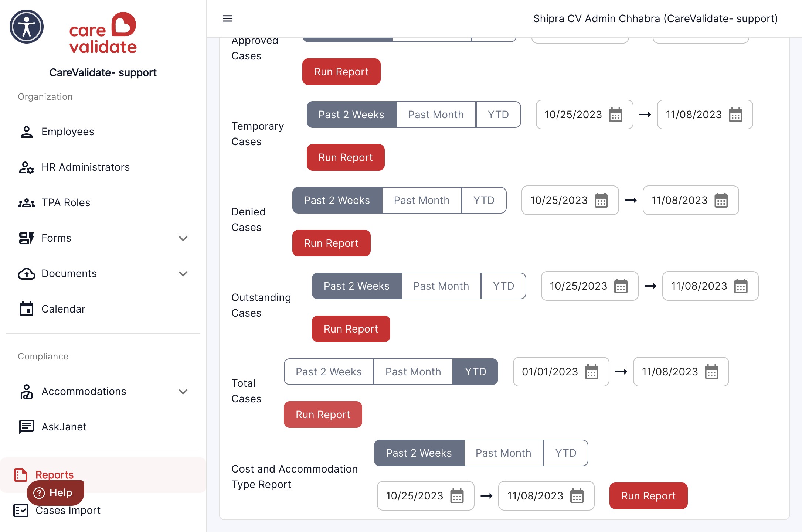Run the Total Cases report
The width and height of the screenshot is (802, 532).
[x=323, y=415]
